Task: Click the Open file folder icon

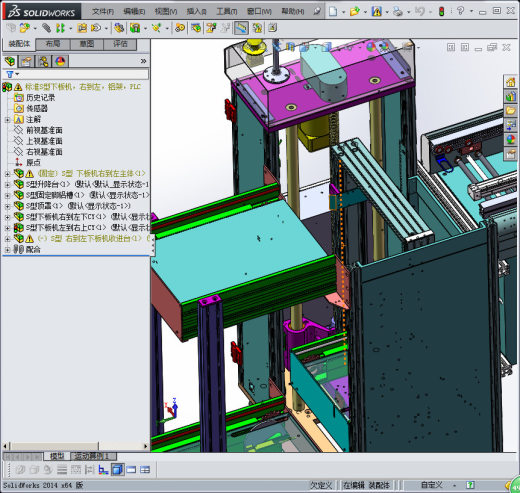Action: (354, 11)
